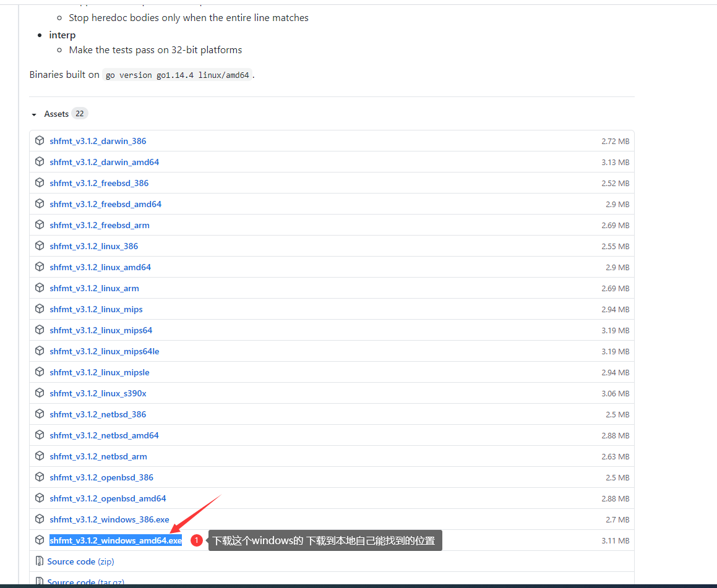Image resolution: width=717 pixels, height=588 pixels.
Task: Click package icon beside freebsd_386 asset
Action: 40,183
